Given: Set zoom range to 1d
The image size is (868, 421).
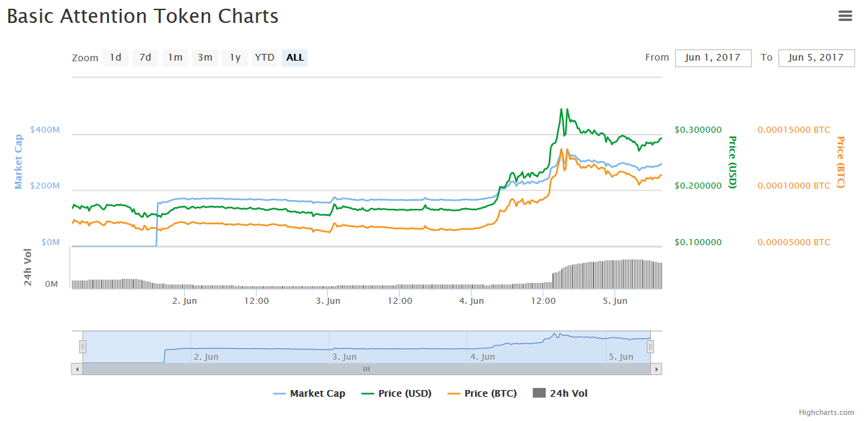Looking at the screenshot, I should tap(116, 58).
